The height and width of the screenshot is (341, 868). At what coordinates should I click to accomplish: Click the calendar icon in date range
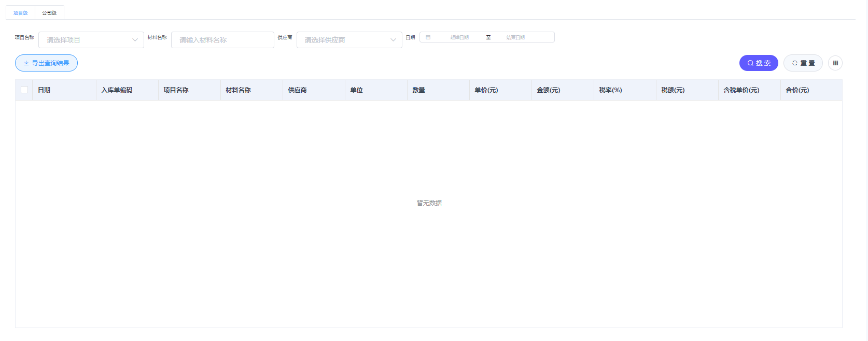[428, 37]
